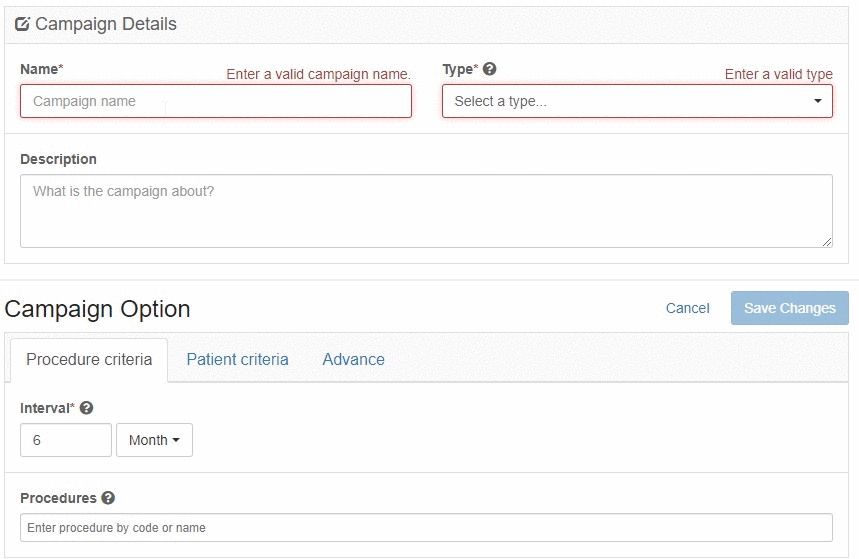The height and width of the screenshot is (559, 859).
Task: Open the Select a type dropdown
Action: [x=637, y=101]
